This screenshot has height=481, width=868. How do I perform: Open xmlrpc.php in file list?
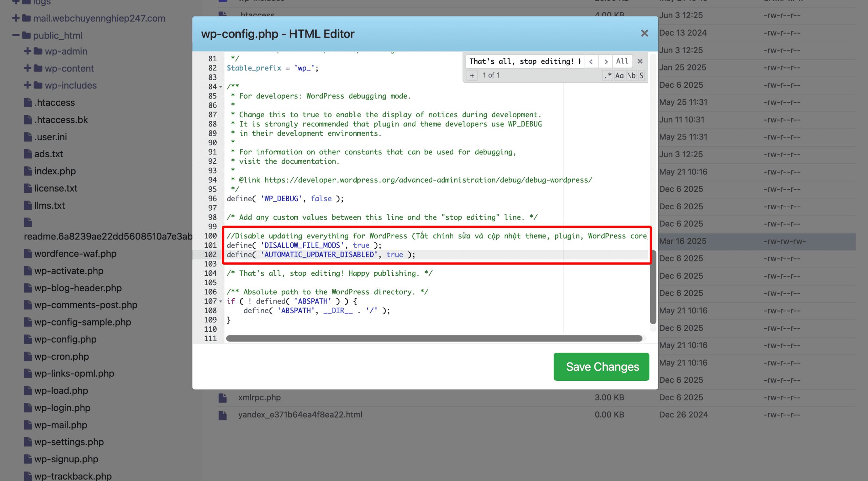259,397
